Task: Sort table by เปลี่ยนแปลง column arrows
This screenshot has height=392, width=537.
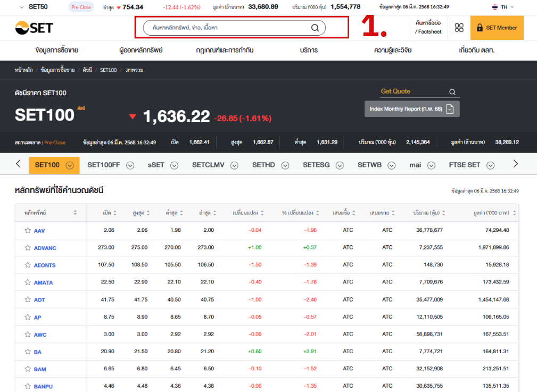Action: [x=262, y=213]
